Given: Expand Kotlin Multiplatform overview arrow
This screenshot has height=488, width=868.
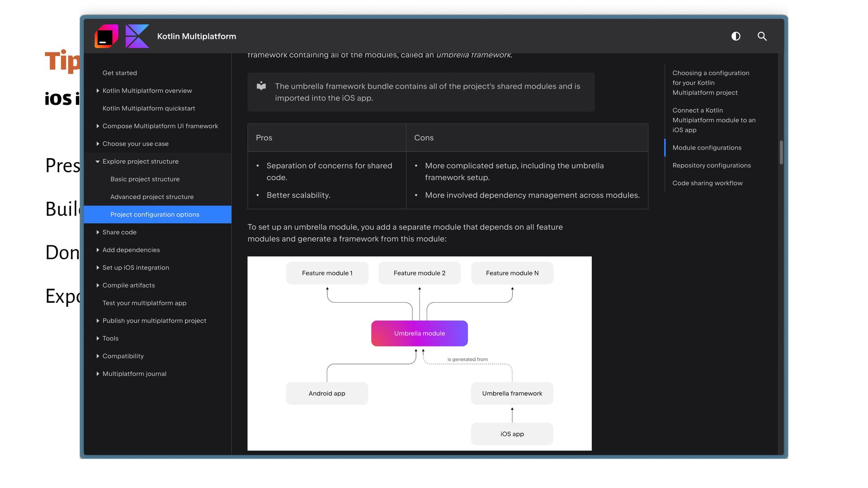Looking at the screenshot, I should coord(98,91).
